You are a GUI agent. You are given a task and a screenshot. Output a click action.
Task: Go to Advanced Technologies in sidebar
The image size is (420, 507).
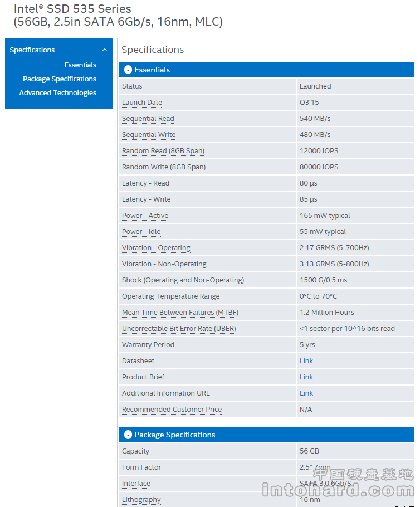click(x=57, y=93)
